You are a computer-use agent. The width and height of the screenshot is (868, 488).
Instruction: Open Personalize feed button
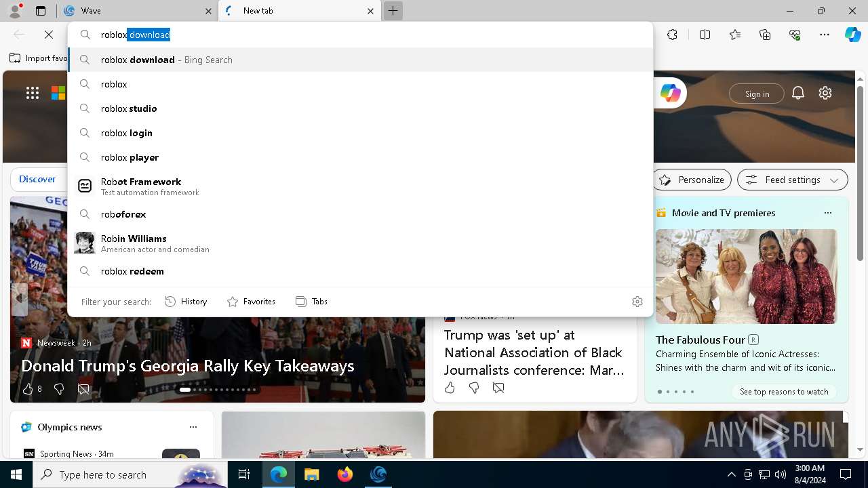[692, 180]
